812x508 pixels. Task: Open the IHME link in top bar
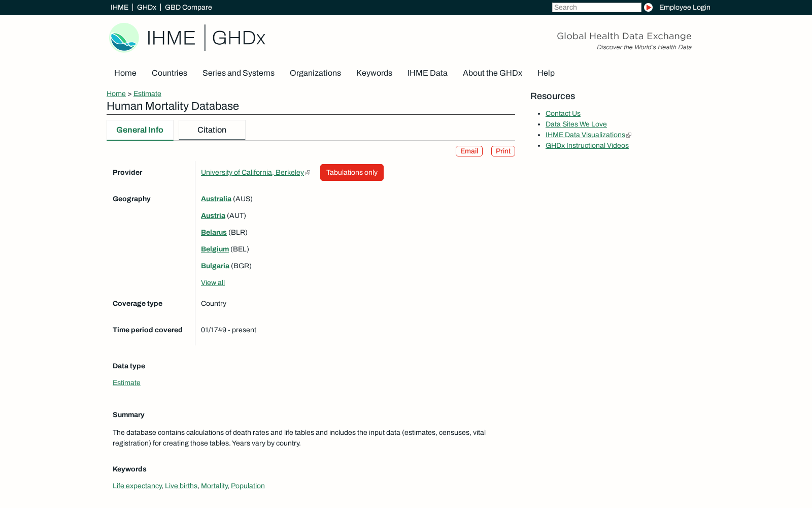coord(119,8)
